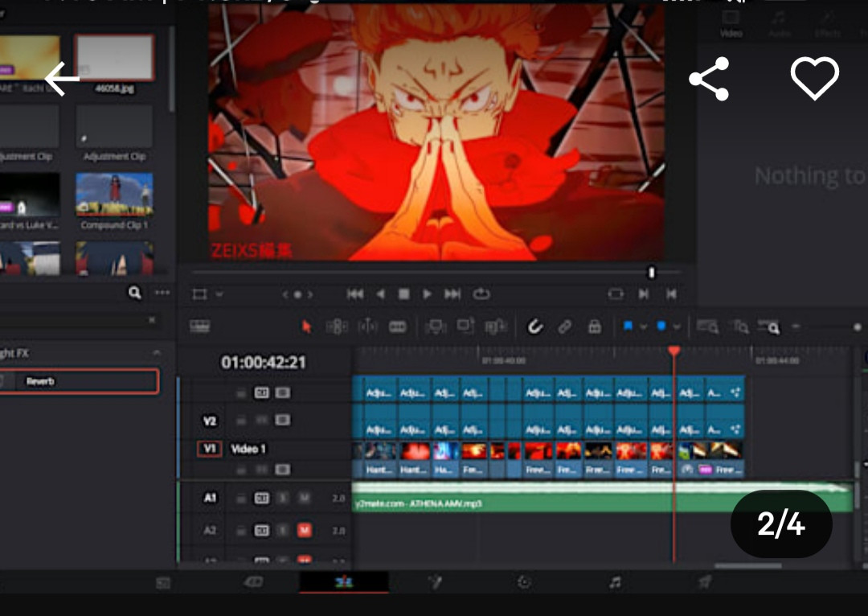Jump to first frame in viewer
The height and width of the screenshot is (616, 868).
[355, 294]
